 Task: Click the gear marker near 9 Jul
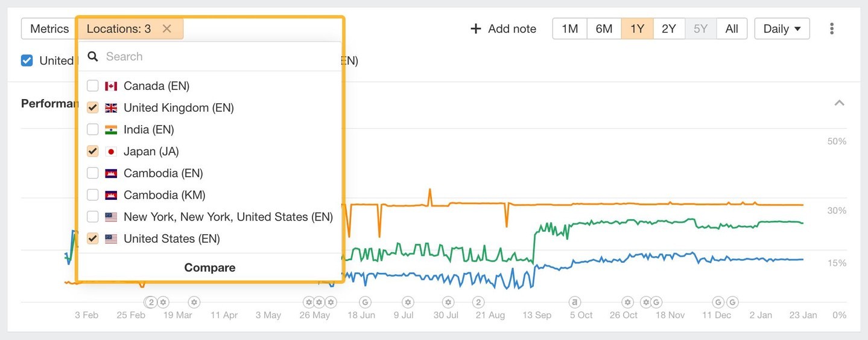point(408,301)
